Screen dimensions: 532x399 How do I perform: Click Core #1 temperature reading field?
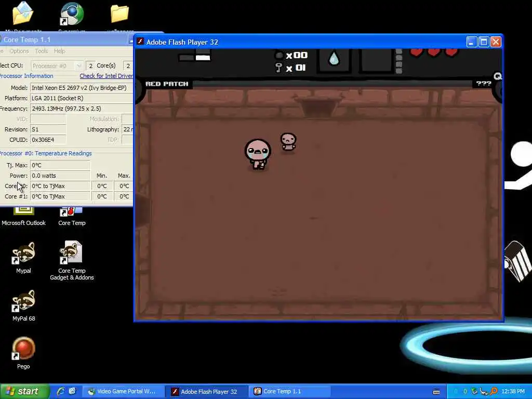point(60,196)
